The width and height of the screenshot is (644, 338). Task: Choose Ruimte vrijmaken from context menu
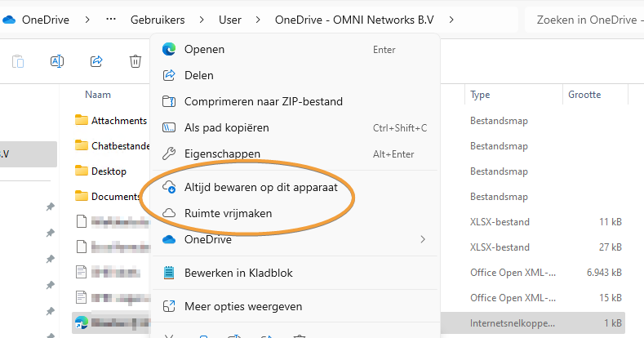[x=228, y=213]
